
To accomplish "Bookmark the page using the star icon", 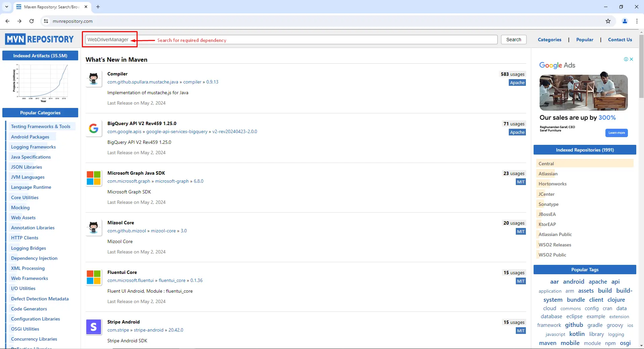I will 608,21.
